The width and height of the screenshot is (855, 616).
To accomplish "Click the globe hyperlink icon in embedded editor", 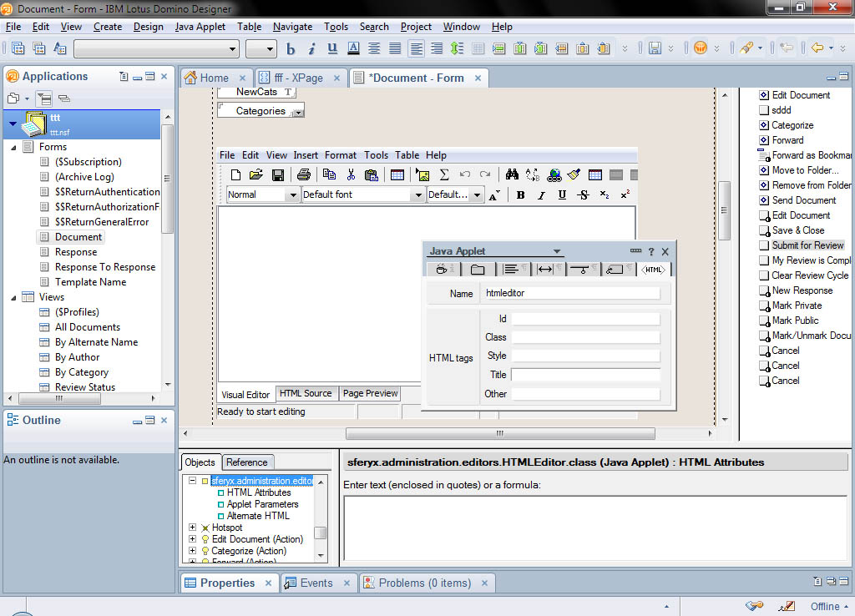I will [554, 175].
